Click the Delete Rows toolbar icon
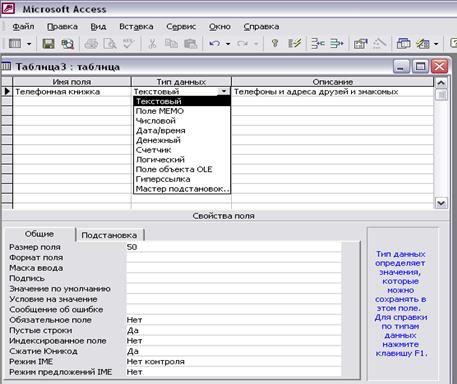Image resolution: width=457 pixels, height=384 pixels. pos(337,44)
